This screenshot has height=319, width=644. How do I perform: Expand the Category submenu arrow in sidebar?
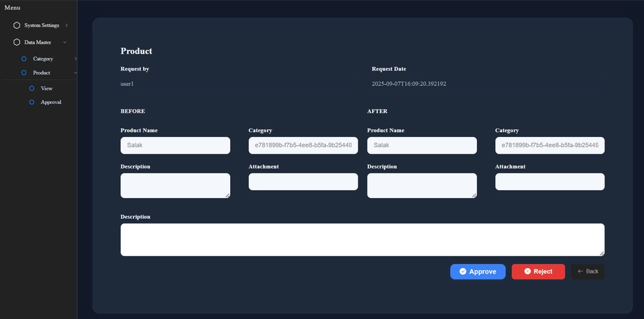point(75,59)
